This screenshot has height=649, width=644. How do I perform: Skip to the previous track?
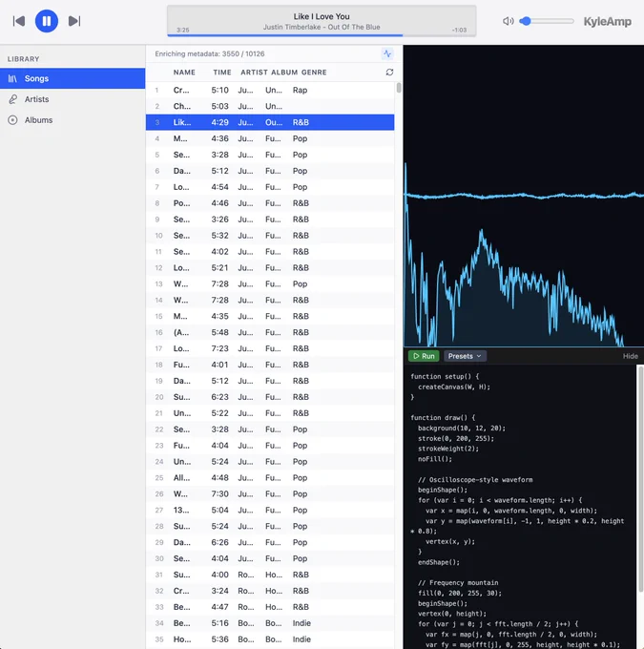tap(19, 21)
